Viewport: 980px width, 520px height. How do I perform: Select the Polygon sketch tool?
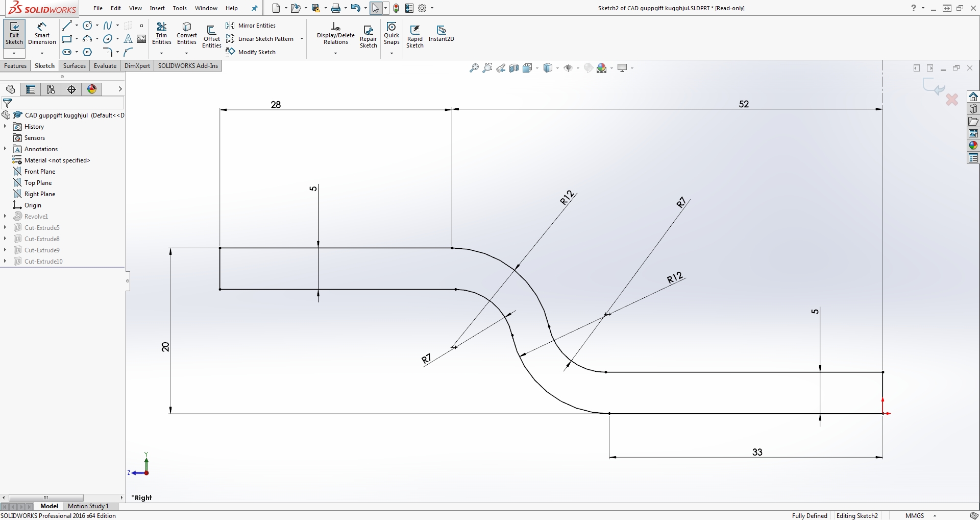coord(87,52)
